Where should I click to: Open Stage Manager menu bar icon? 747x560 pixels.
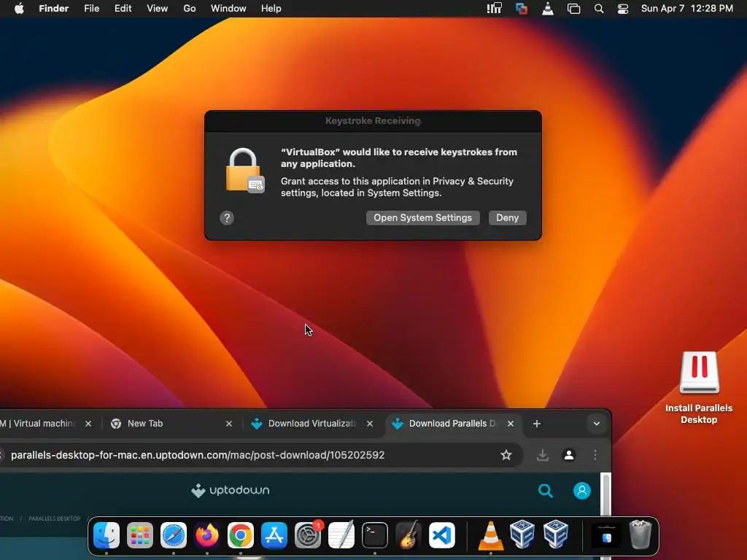(573, 9)
